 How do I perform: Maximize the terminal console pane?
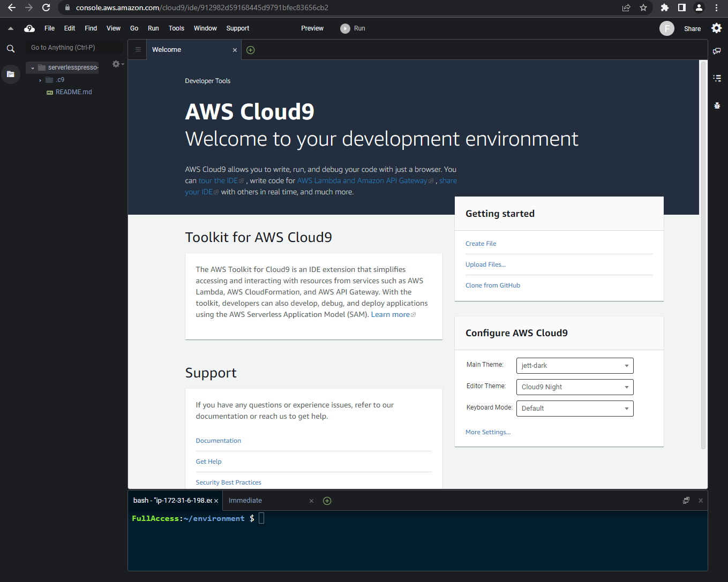[686, 500]
